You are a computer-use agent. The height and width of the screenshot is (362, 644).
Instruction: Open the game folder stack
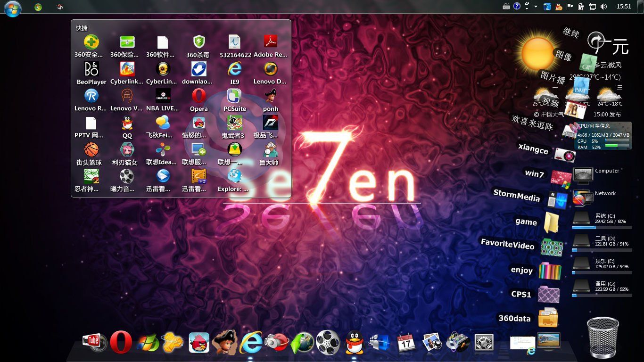(551, 222)
